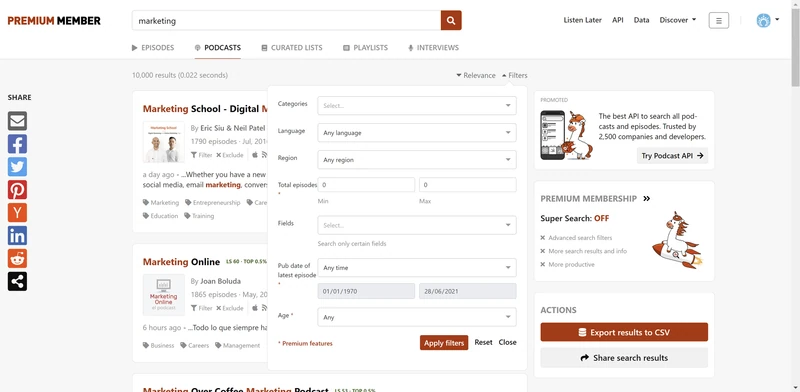Click the Total episodes Max field

click(x=467, y=185)
